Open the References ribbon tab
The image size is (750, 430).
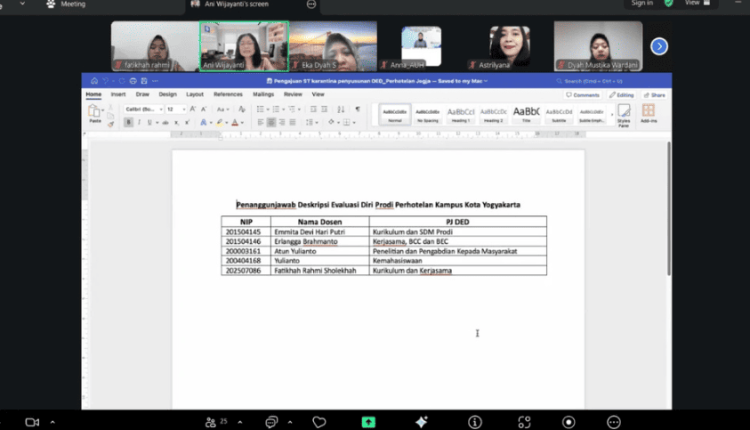[x=228, y=94]
